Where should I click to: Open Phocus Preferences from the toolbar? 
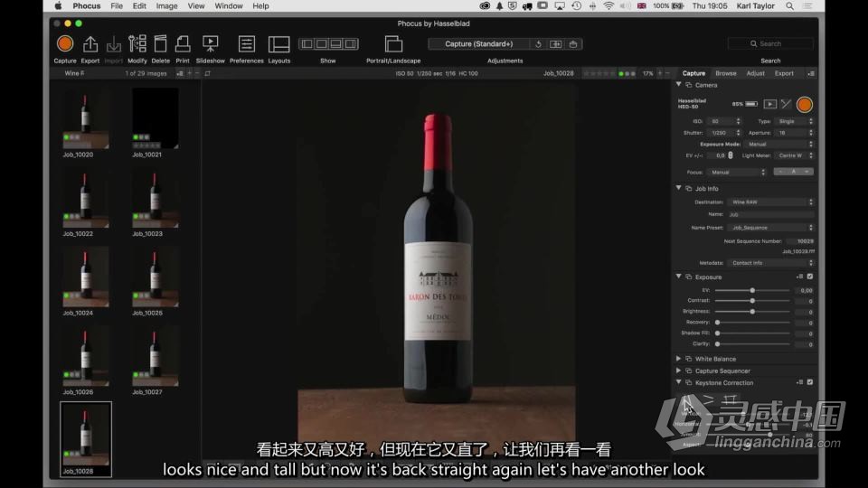click(246, 43)
